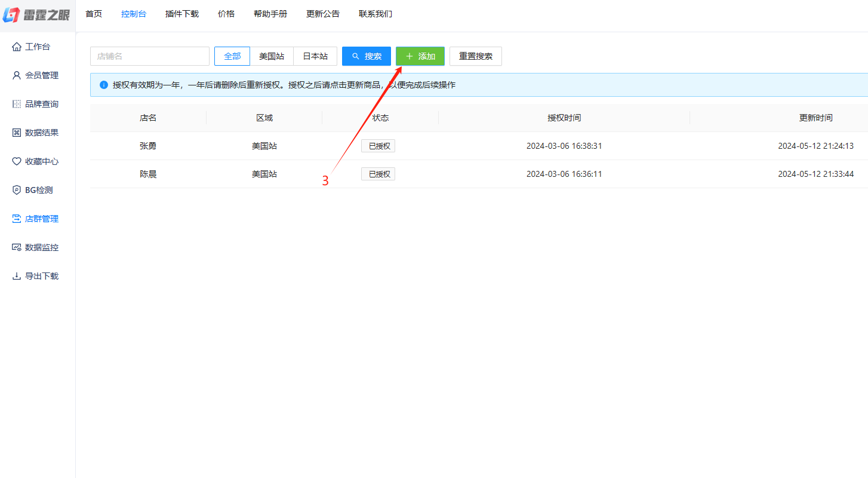Image resolution: width=868 pixels, height=478 pixels.
Task: Select the 日本站 region filter
Action: coord(315,56)
